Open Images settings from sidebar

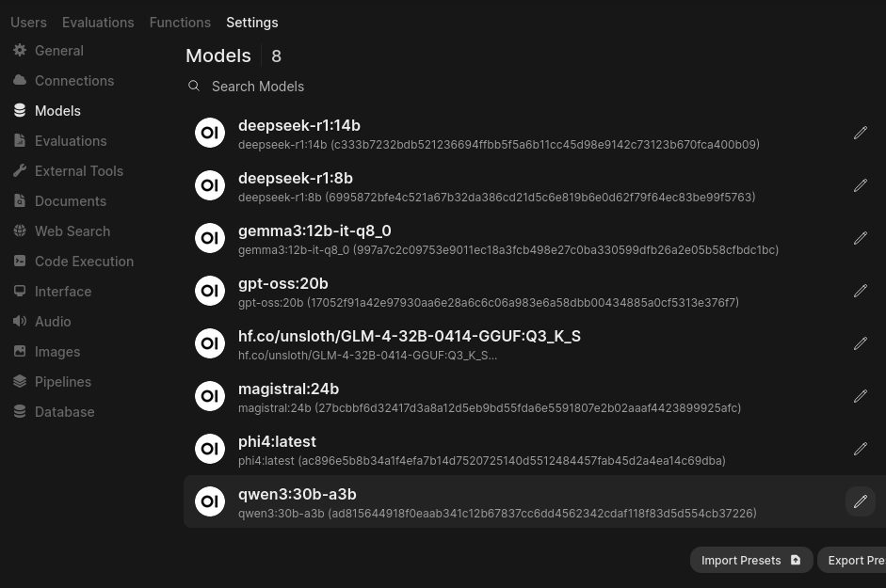[x=57, y=351]
